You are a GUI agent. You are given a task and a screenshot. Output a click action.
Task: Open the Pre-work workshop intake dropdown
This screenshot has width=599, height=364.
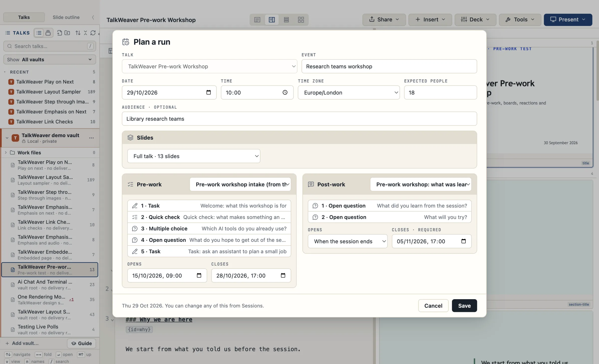(240, 184)
